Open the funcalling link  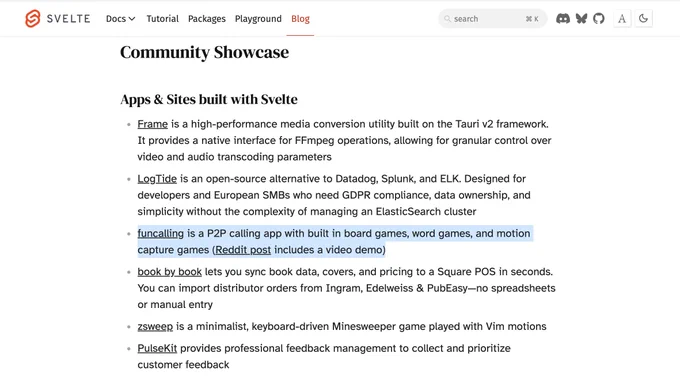click(x=160, y=233)
